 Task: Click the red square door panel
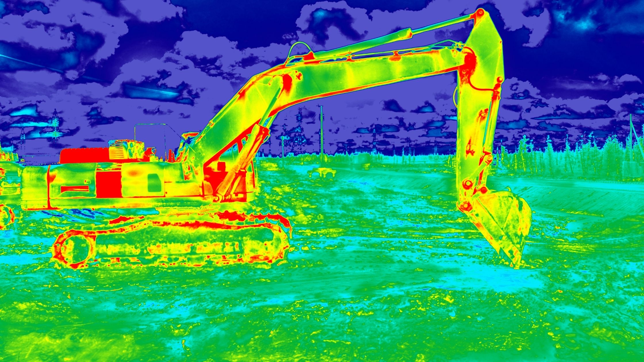tap(108, 184)
